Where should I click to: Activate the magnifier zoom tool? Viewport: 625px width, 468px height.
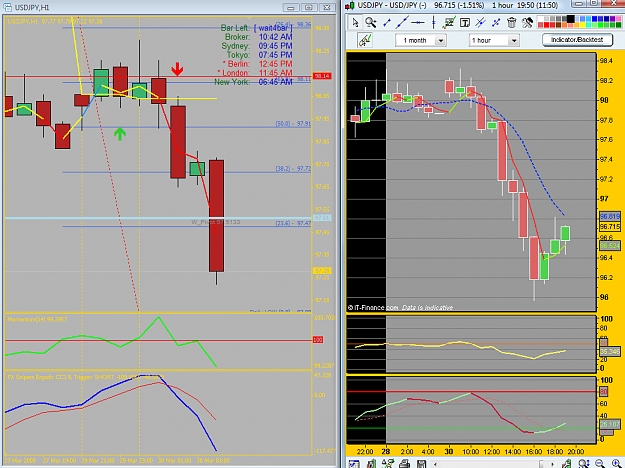point(371,22)
